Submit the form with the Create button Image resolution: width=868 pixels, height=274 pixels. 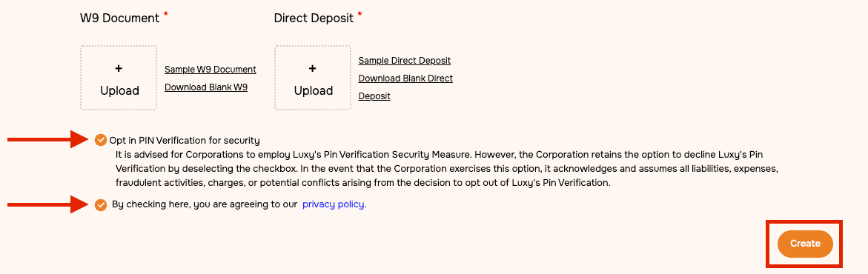[x=805, y=244]
